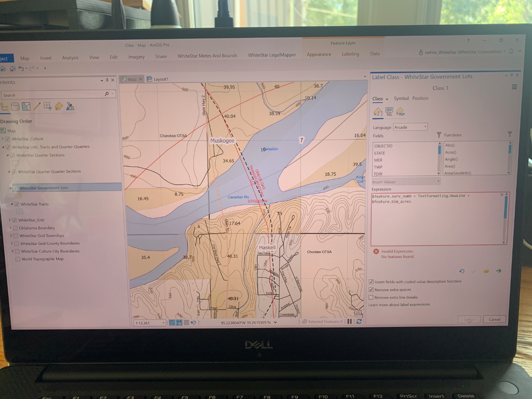Open the WhiteStar Metes And Bounds tab
The width and height of the screenshot is (532, 399).
click(x=207, y=56)
